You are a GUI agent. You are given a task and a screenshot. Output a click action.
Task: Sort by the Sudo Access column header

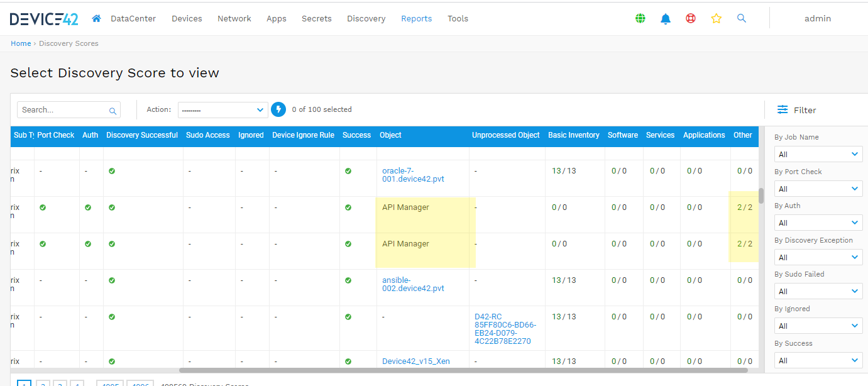point(208,135)
